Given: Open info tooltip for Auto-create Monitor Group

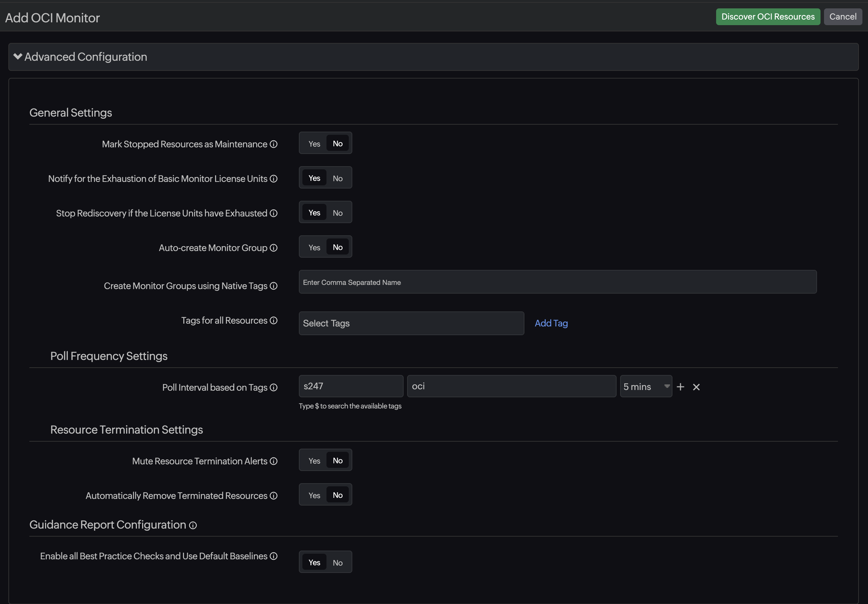Looking at the screenshot, I should pos(274,248).
